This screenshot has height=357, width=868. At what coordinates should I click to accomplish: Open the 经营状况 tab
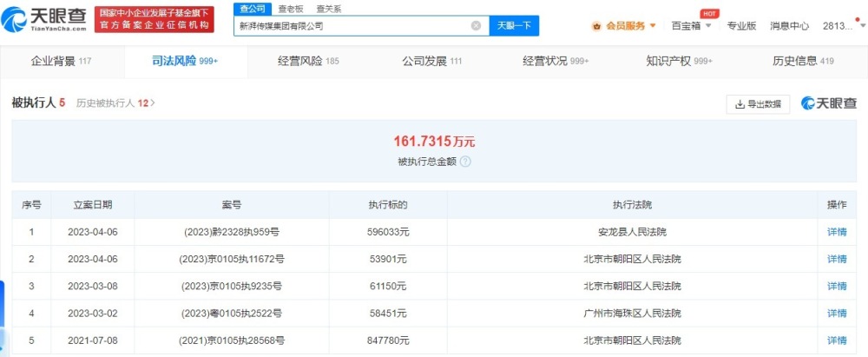[x=556, y=61]
